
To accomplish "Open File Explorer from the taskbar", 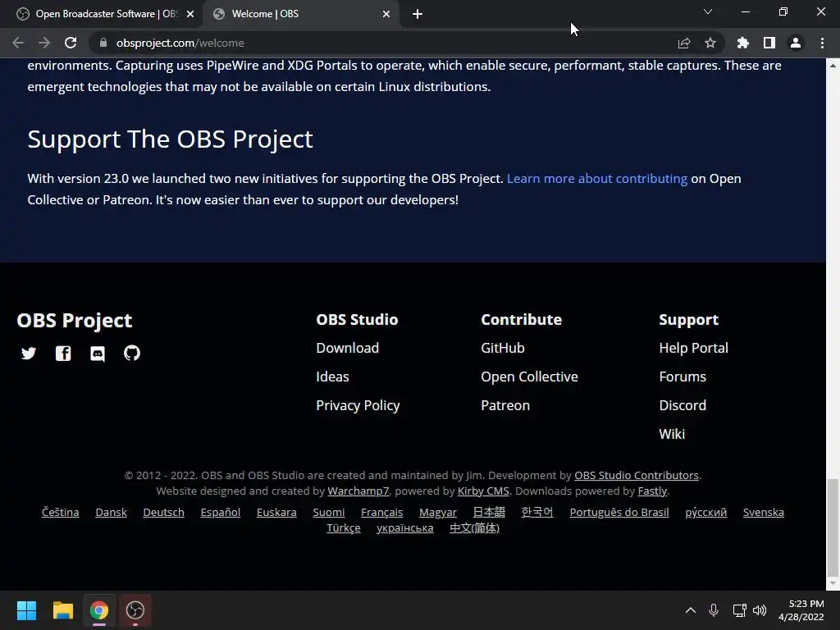I will tap(62, 610).
